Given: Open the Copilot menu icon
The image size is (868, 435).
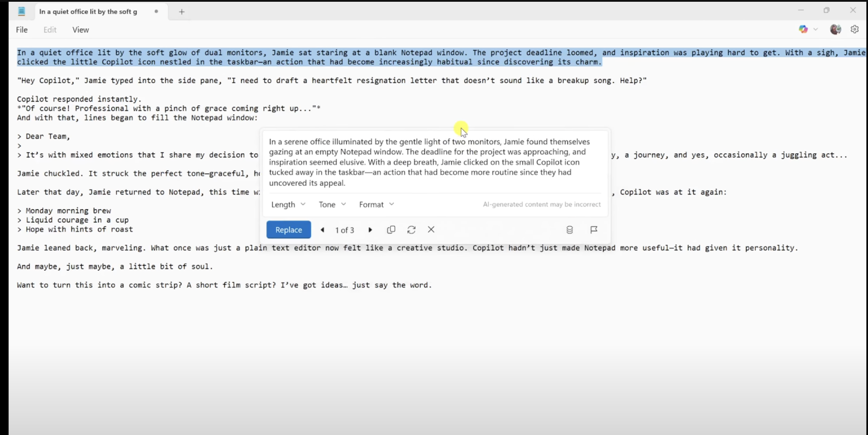Looking at the screenshot, I should (803, 29).
